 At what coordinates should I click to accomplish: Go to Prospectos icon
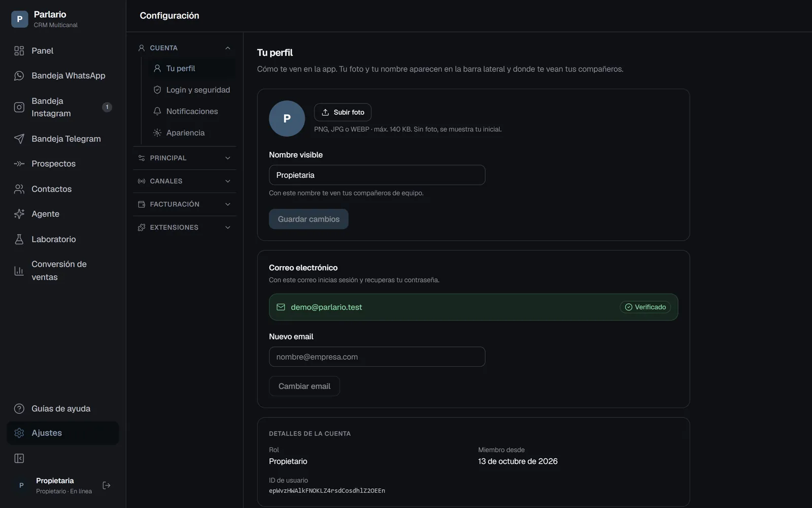click(19, 164)
